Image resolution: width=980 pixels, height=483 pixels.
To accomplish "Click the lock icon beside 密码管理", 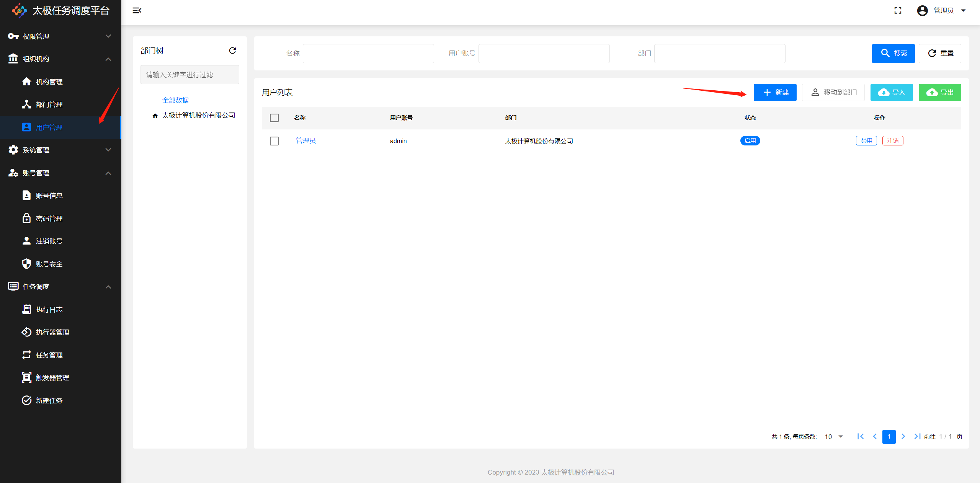I will tap(26, 218).
